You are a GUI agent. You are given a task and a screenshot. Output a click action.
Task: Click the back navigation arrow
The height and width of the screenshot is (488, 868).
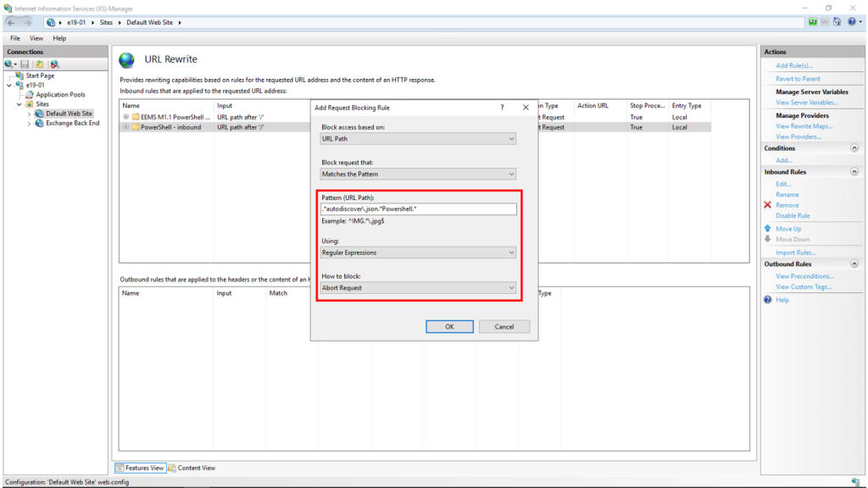10,23
